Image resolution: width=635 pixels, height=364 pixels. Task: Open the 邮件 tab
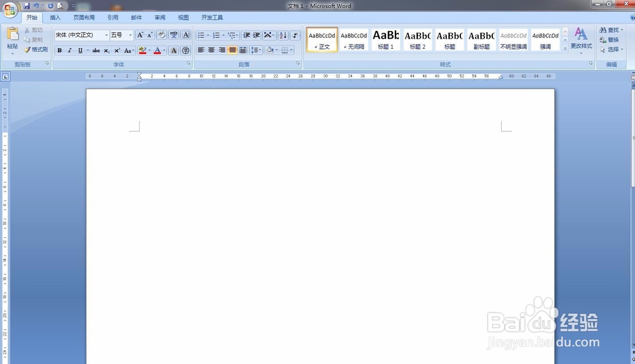pos(137,17)
